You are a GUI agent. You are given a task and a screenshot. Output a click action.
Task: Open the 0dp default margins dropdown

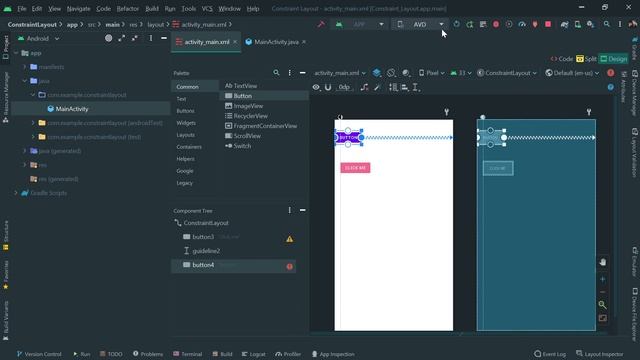[345, 87]
